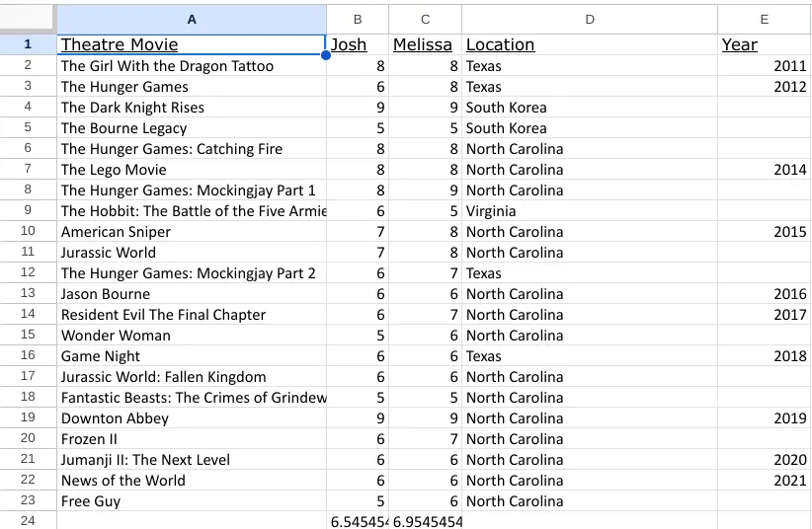Viewport: 812px width, 529px height.
Task: Click Josh's rating 9 for Downton Abbey
Action: 358,417
